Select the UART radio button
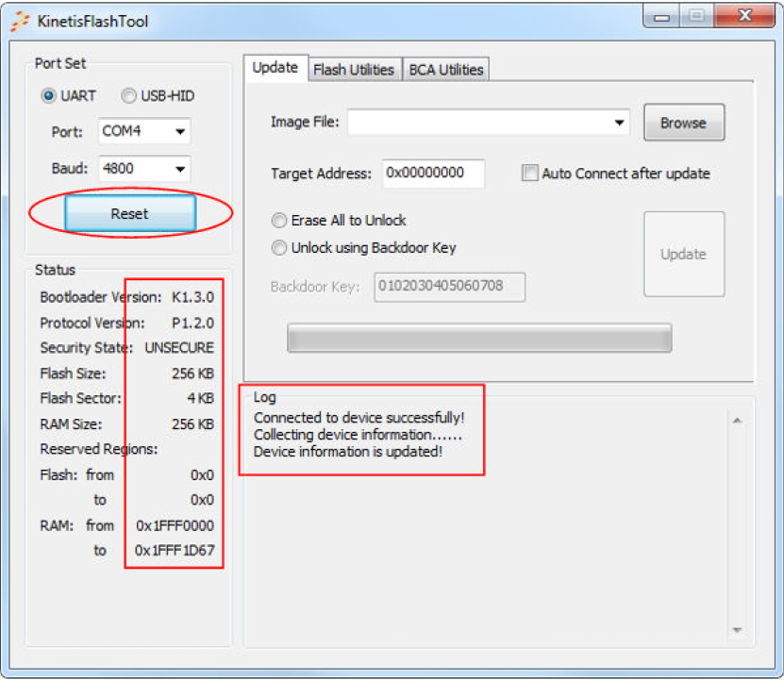784x680 pixels. point(48,95)
